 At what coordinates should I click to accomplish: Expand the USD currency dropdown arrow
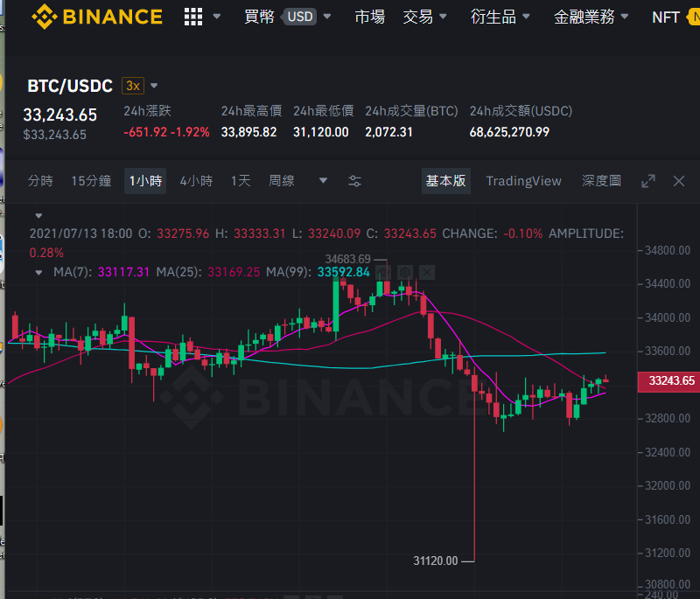[x=327, y=17]
